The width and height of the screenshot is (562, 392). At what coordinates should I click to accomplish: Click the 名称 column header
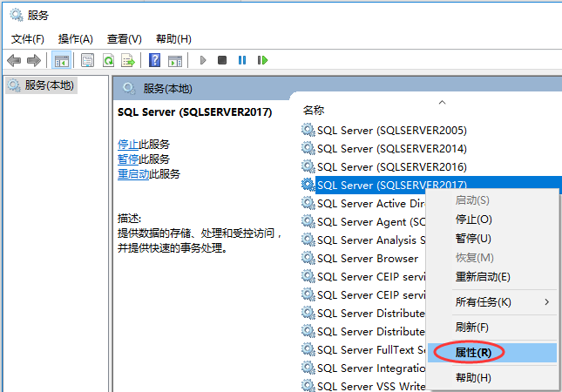(x=314, y=110)
